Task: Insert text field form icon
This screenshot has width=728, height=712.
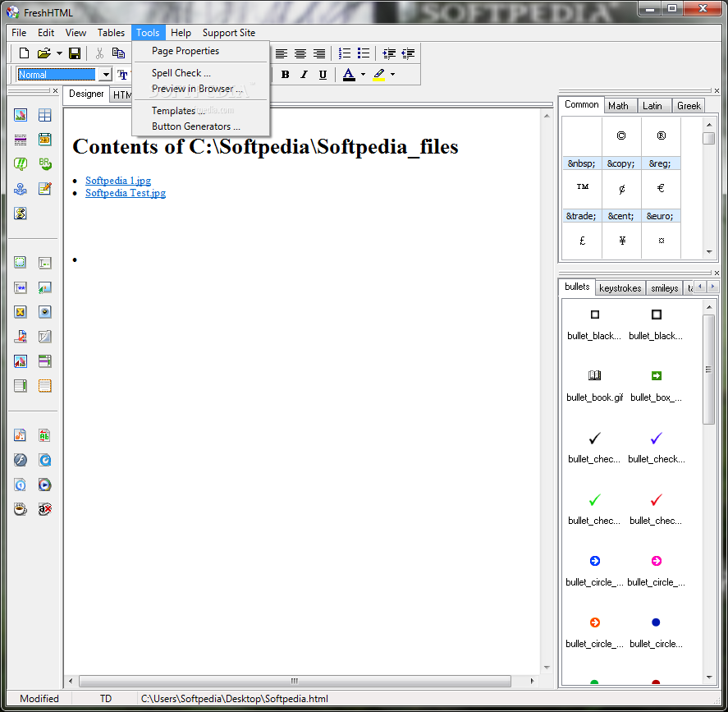Action: (x=45, y=263)
